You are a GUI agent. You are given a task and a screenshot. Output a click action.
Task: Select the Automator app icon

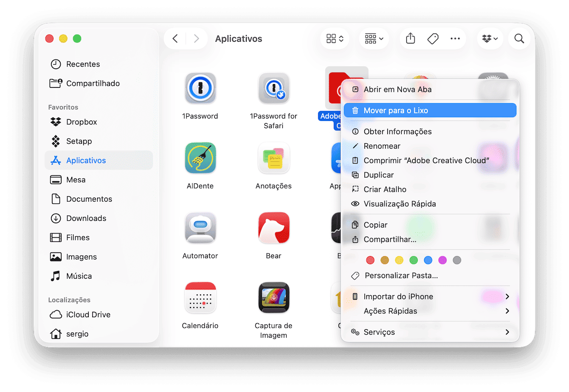(200, 228)
